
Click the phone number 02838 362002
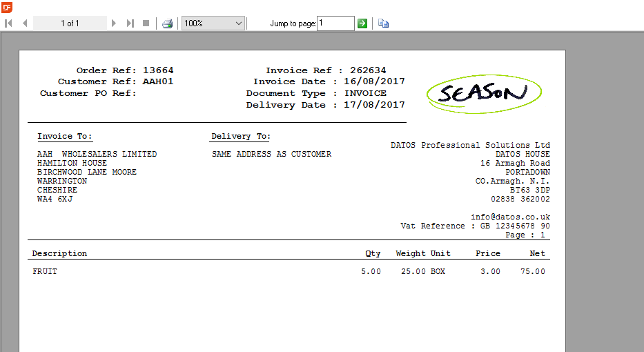tap(520, 199)
